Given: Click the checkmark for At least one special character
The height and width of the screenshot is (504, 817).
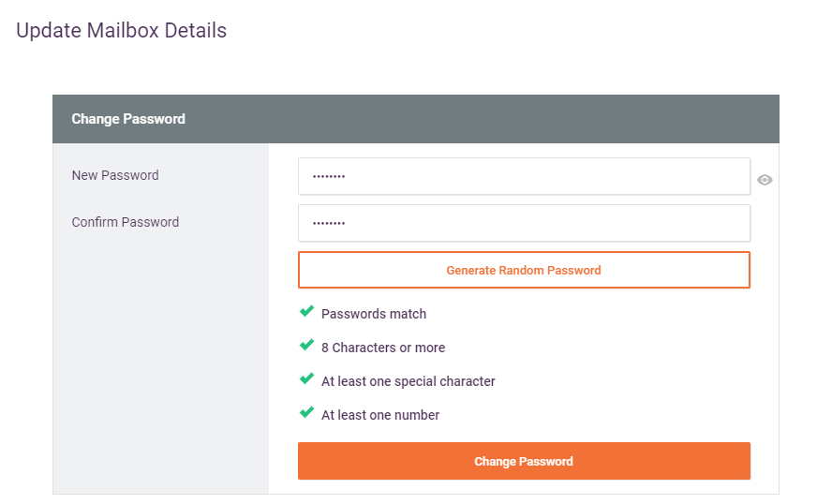Looking at the screenshot, I should [x=306, y=379].
